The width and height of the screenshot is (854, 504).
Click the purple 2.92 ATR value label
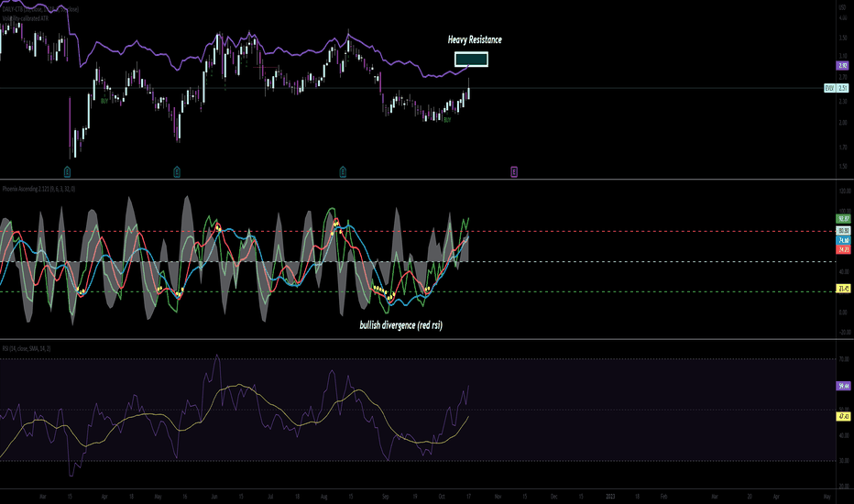click(843, 65)
